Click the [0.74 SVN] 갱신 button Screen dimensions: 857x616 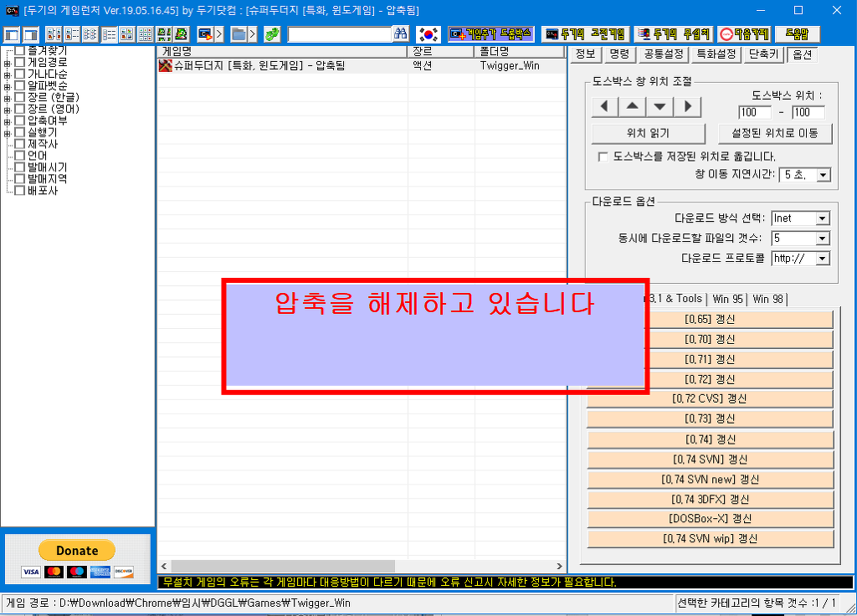710,459
